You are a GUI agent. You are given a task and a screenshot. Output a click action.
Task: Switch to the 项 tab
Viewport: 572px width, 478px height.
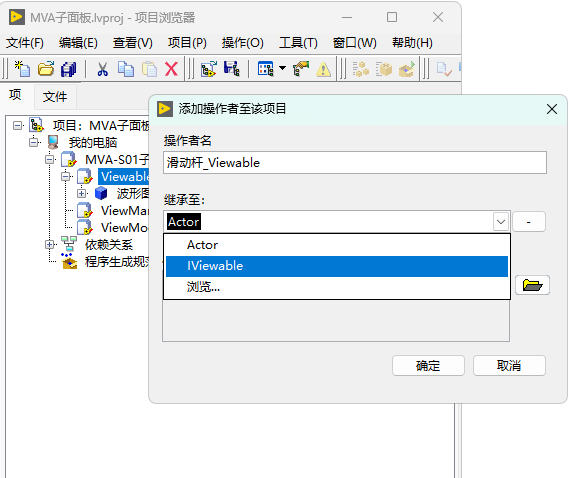point(15,95)
